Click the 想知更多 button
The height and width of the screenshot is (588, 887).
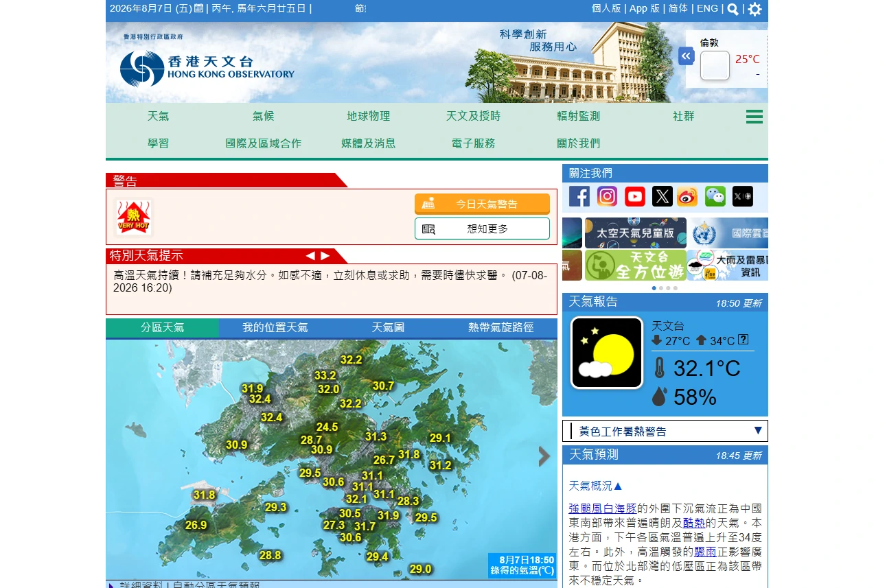click(482, 228)
